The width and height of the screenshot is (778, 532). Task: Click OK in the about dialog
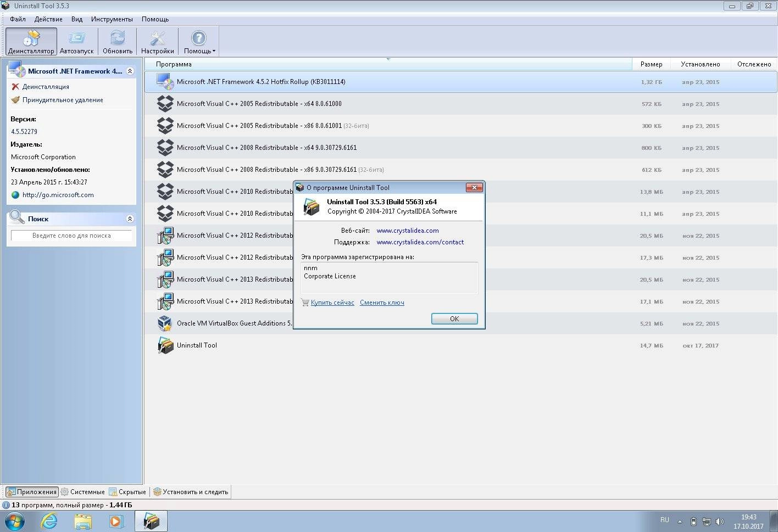(x=454, y=318)
